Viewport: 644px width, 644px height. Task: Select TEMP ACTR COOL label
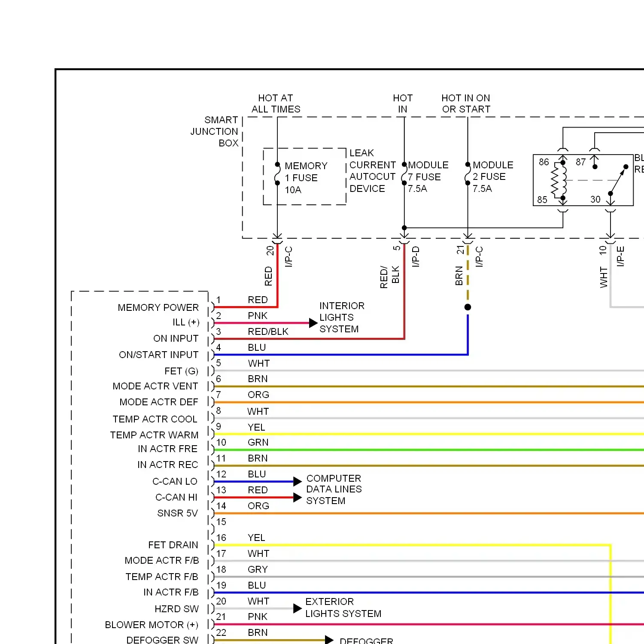[x=155, y=419]
